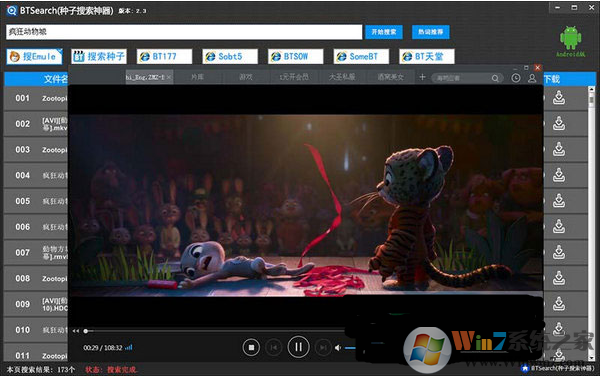Add a new player tab with plus
Viewport: 601px width, 376px height.
tap(422, 77)
